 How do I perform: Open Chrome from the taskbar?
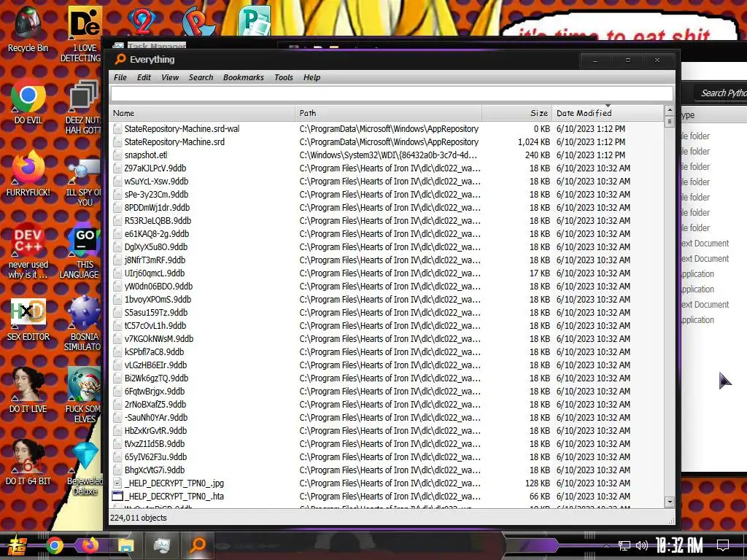pyautogui.click(x=54, y=545)
